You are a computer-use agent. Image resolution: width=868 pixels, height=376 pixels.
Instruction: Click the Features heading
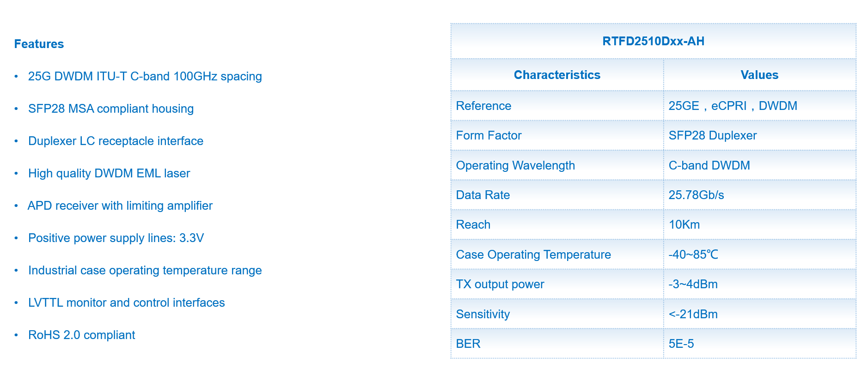click(39, 44)
